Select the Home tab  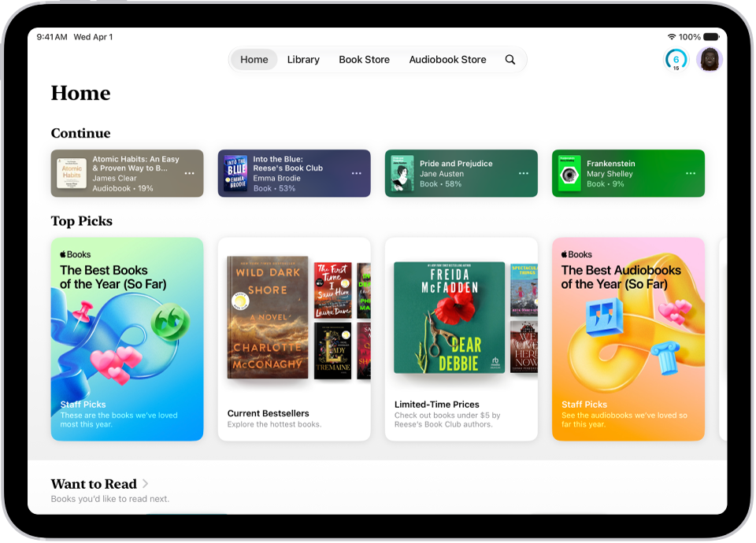pos(254,60)
